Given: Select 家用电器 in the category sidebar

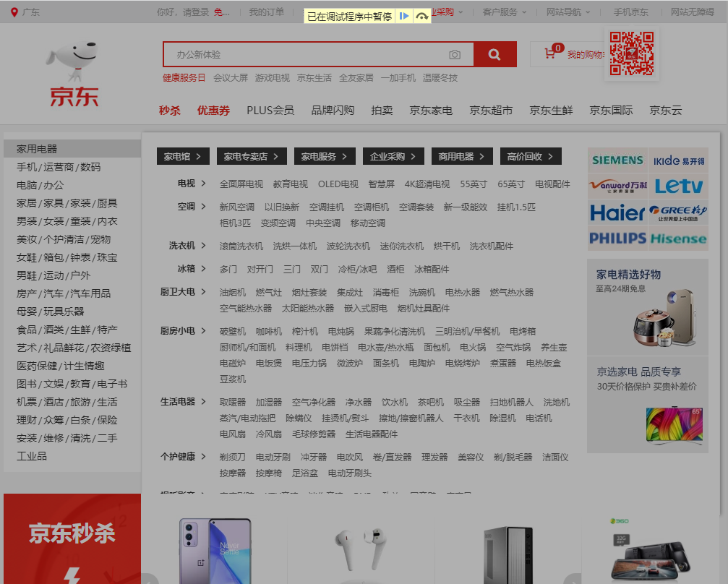Looking at the screenshot, I should click(x=72, y=149).
